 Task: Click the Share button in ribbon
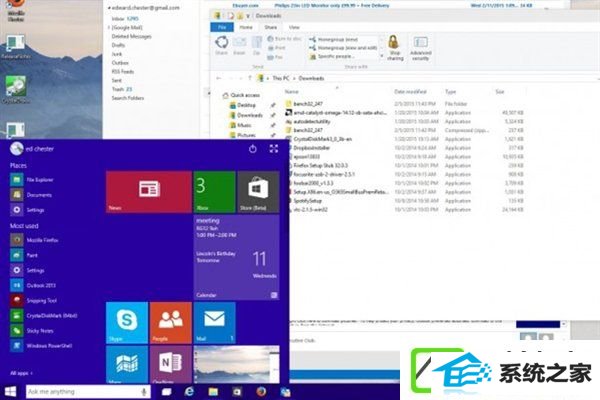[222, 45]
